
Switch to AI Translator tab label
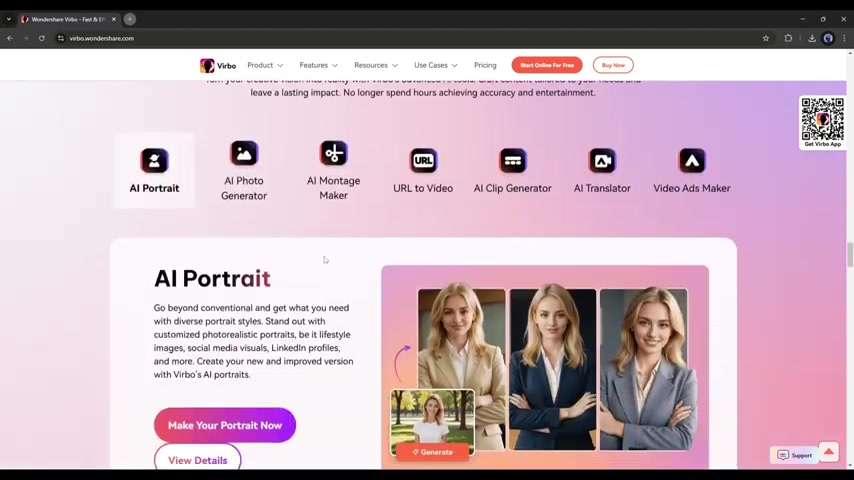[602, 188]
